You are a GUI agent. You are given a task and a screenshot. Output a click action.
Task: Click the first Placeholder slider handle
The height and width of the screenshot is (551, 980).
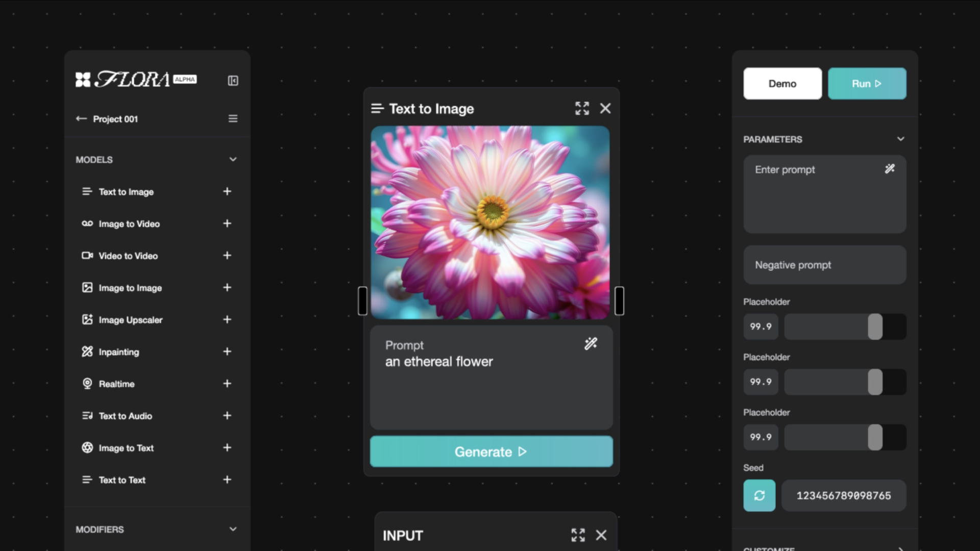875,327
